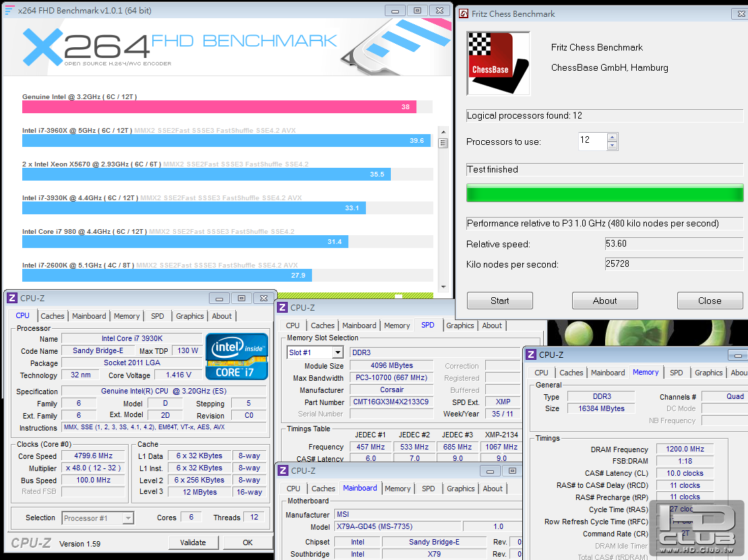
Task: Select About tab in CPU-Z Mainboard window
Action: coord(493,489)
